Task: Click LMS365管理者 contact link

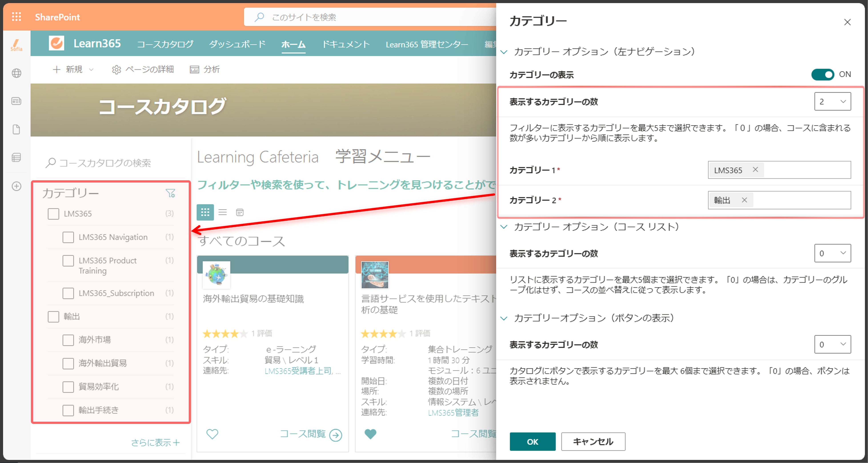Action: tap(453, 413)
